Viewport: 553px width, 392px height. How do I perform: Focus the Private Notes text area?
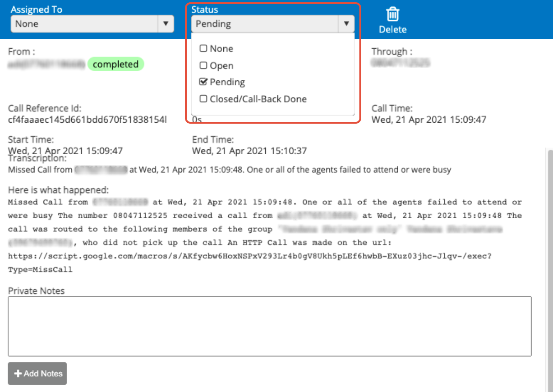[270, 326]
